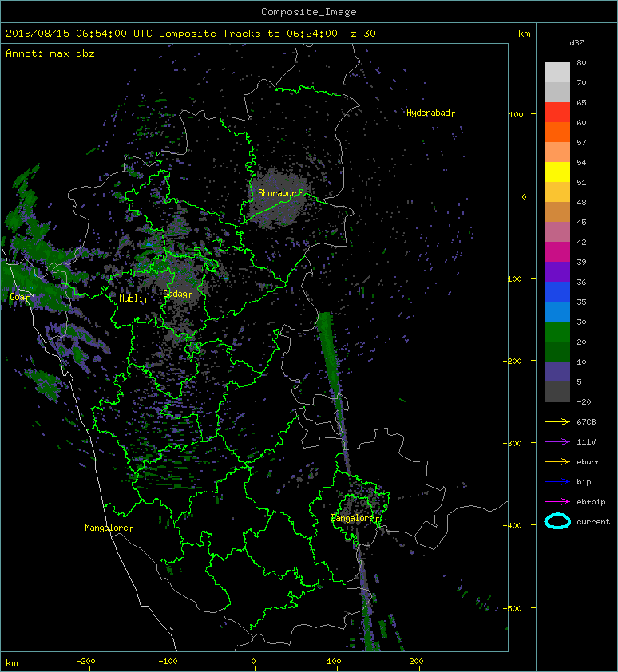Click the 67CB yellow arrow legend icon
The image size is (618, 672).
[x=557, y=421]
